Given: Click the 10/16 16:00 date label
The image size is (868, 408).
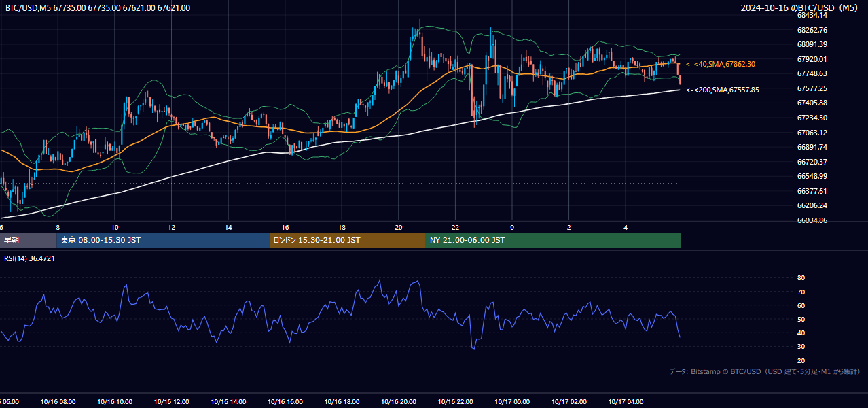Looking at the screenshot, I should [285, 402].
